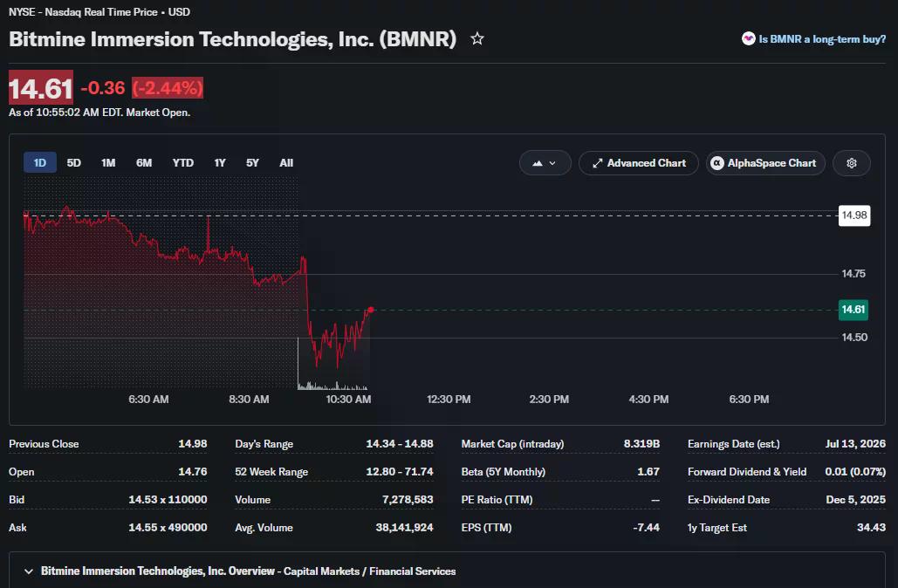Click the Previous Close value 14.98
The width and height of the screenshot is (898, 588).
[x=192, y=444]
